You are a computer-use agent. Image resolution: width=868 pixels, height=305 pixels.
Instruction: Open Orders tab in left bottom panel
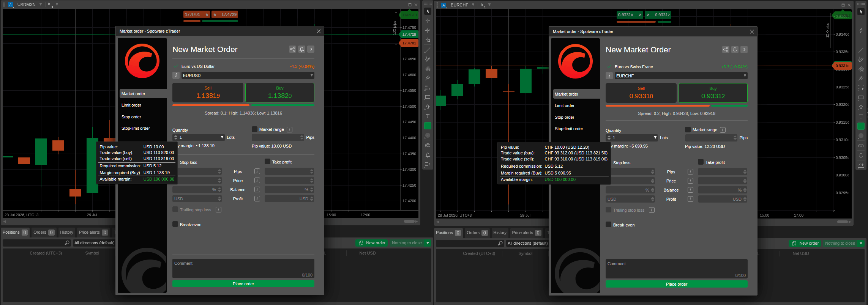click(x=44, y=232)
